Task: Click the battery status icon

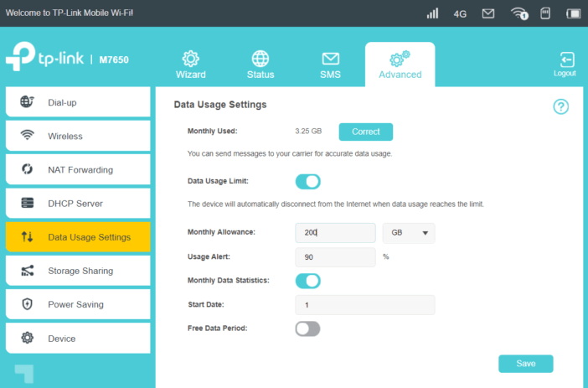Action: [573, 13]
